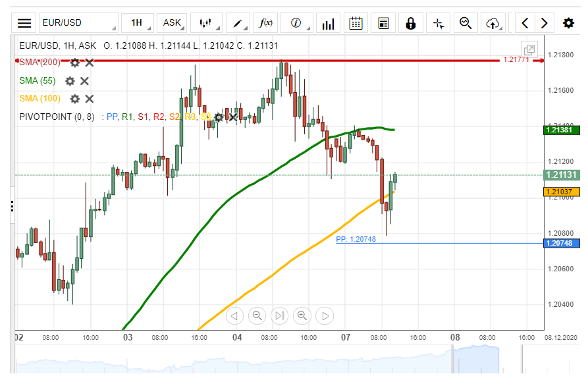The width and height of the screenshot is (588, 378).
Task: Go to next chart with right chevron
Action: [x=544, y=23]
